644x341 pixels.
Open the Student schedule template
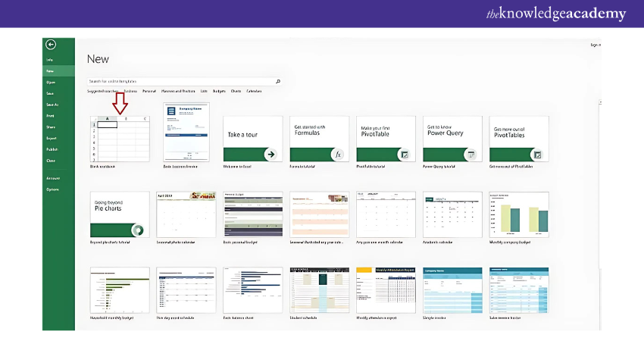coord(319,289)
